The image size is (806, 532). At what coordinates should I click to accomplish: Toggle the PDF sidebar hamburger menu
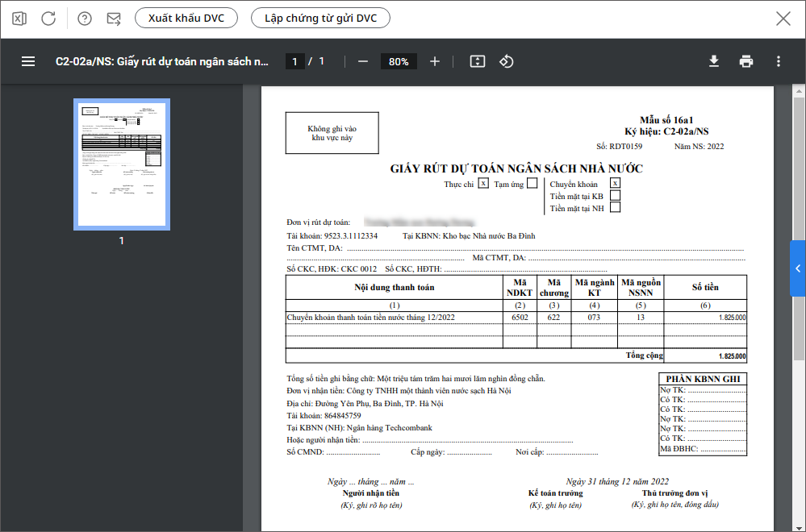point(28,61)
